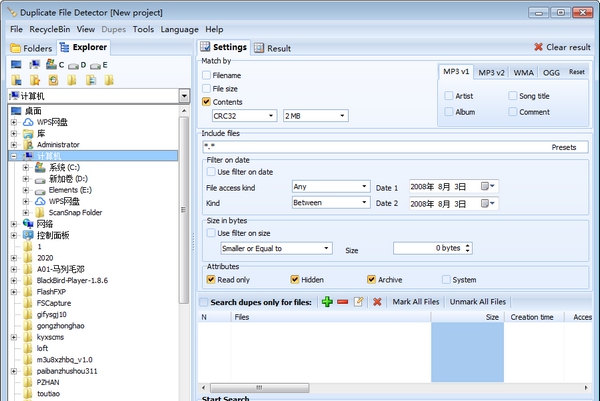Click the left panel vertical scrollbar

[184, 250]
